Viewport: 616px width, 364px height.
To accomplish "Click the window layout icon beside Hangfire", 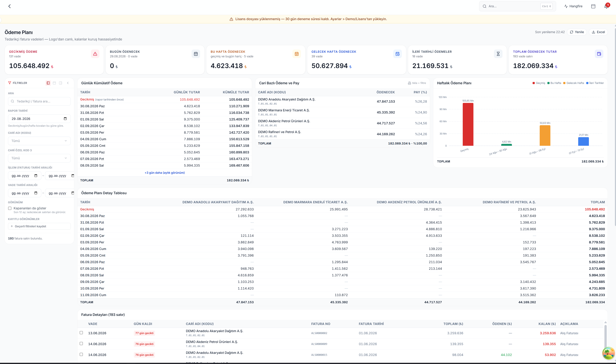I will [x=593, y=6].
